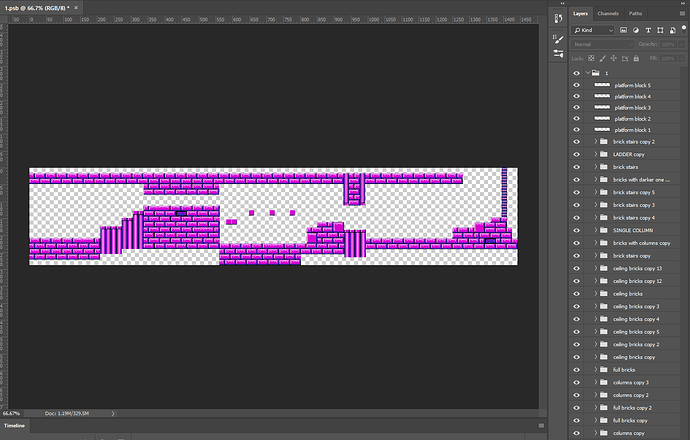Hide the platform block 3 layer
Screen dimensions: 690x440
point(576,107)
